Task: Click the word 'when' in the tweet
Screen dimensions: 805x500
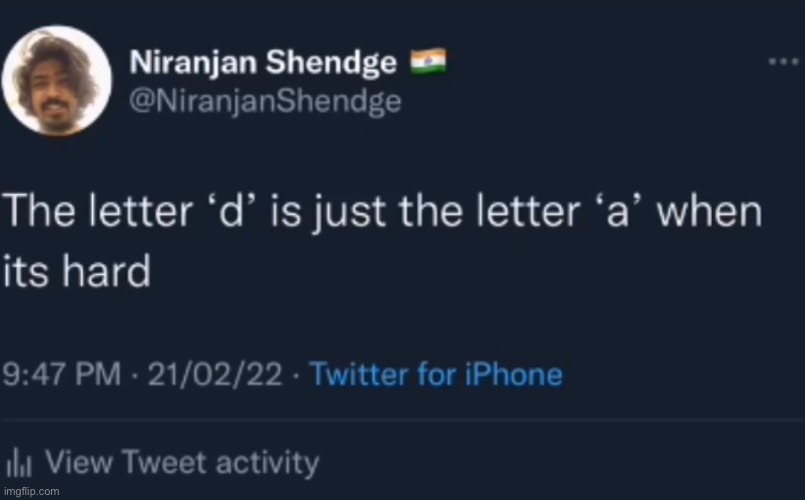Action: point(710,211)
